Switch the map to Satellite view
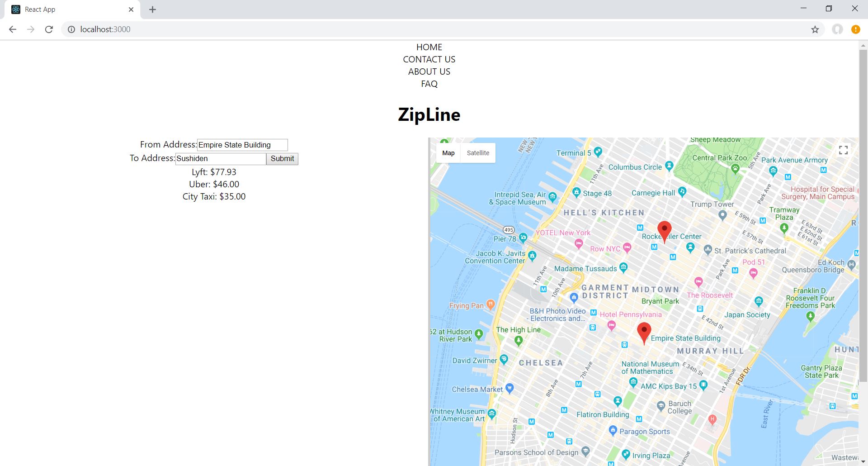 tap(478, 153)
